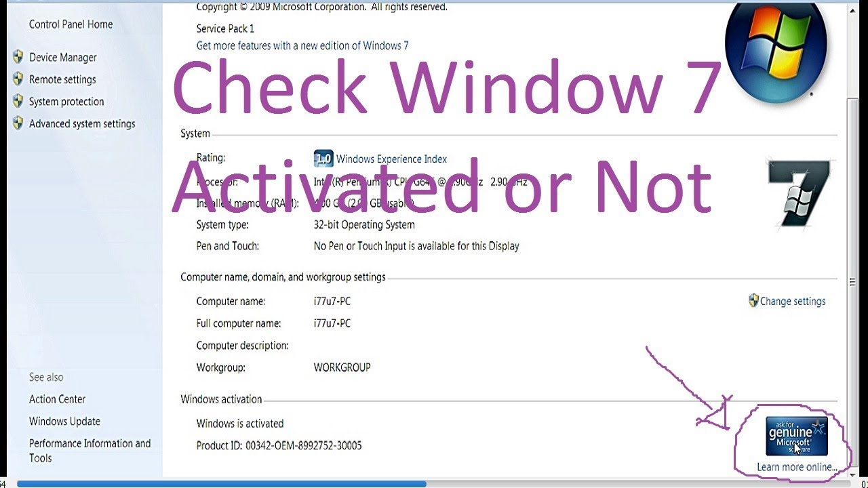Screen dimensions: 868x488
Task: Open System protection
Action: pyautogui.click(x=66, y=102)
